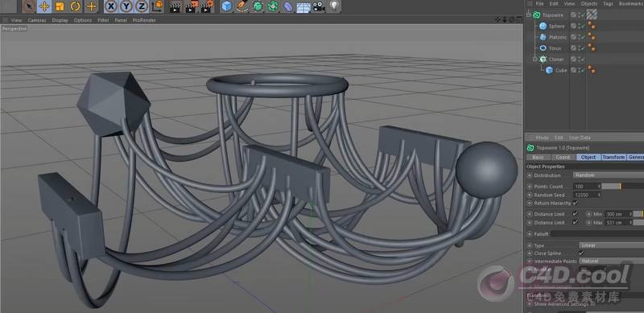
Task: Adjust Points Count slider
Action: (622, 187)
